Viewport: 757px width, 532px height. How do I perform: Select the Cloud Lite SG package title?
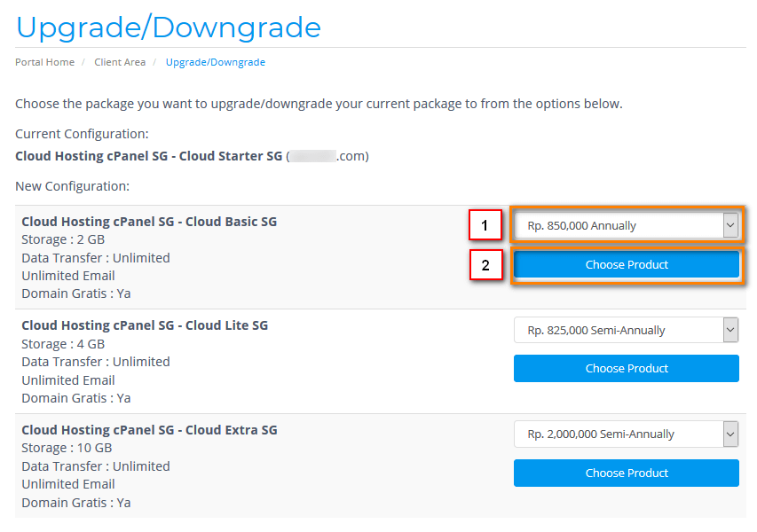145,325
